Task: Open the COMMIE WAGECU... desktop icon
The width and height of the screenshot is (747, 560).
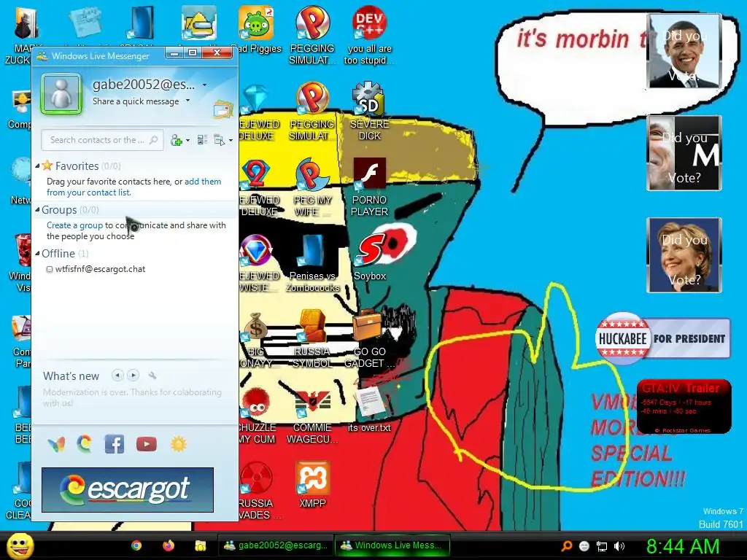Action: (312, 414)
